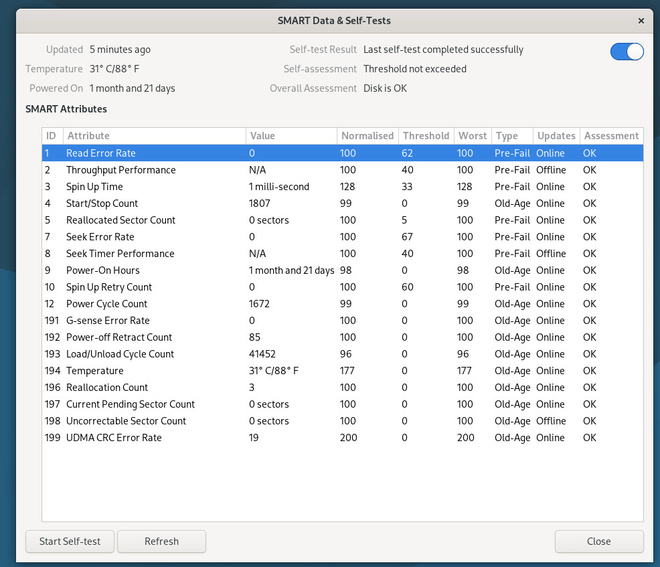Select the G-sense Error Rate row
The height and width of the screenshot is (567, 660).
coord(342,321)
